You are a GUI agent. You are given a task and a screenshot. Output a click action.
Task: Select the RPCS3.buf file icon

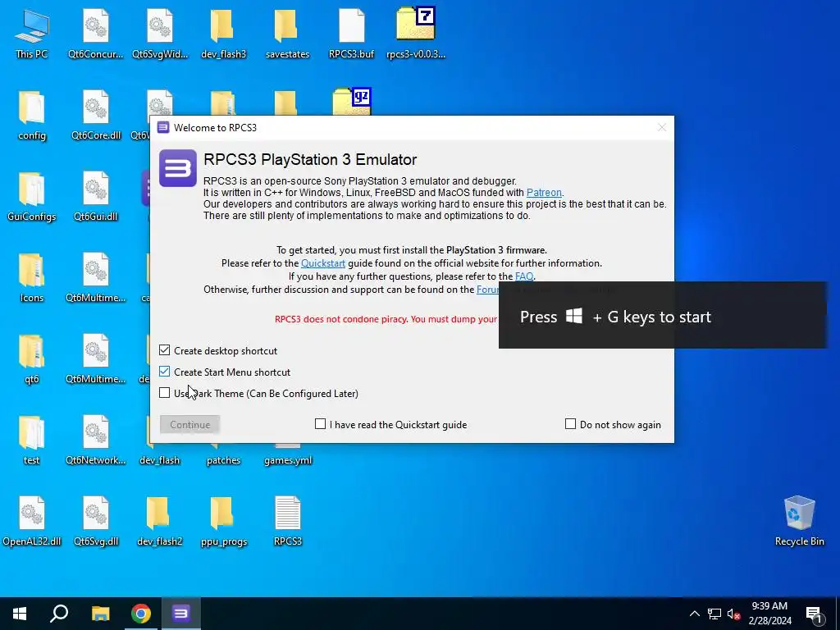pyautogui.click(x=351, y=34)
